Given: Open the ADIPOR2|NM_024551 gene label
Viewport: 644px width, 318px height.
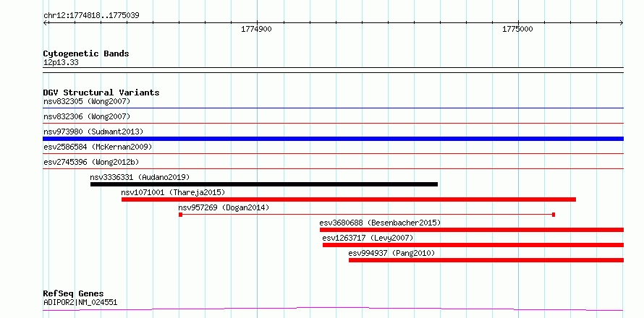Looking at the screenshot, I should tap(80, 303).
